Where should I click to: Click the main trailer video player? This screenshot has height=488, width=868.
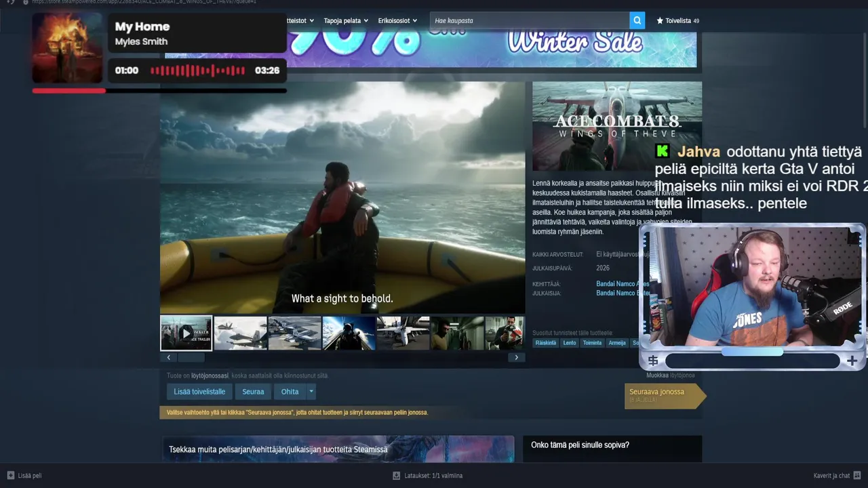click(x=342, y=198)
